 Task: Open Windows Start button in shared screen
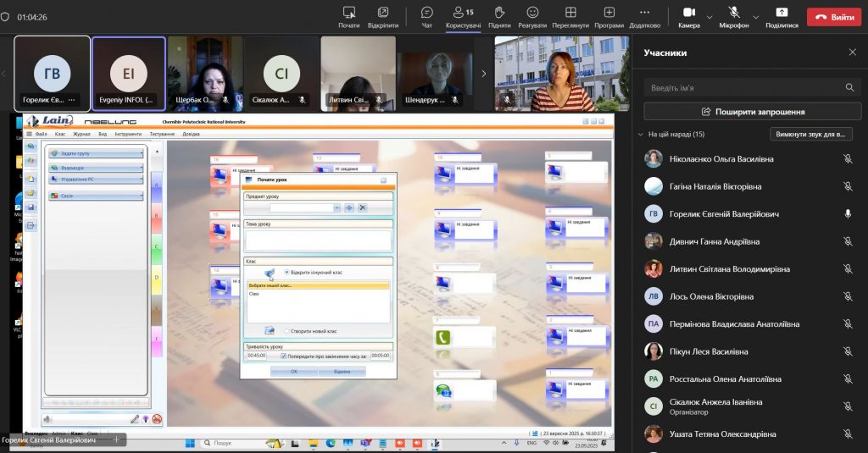click(x=190, y=443)
